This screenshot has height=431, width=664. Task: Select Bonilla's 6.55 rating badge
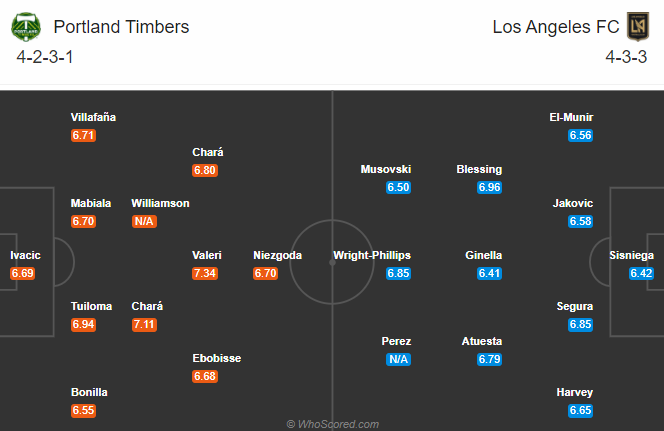(83, 411)
